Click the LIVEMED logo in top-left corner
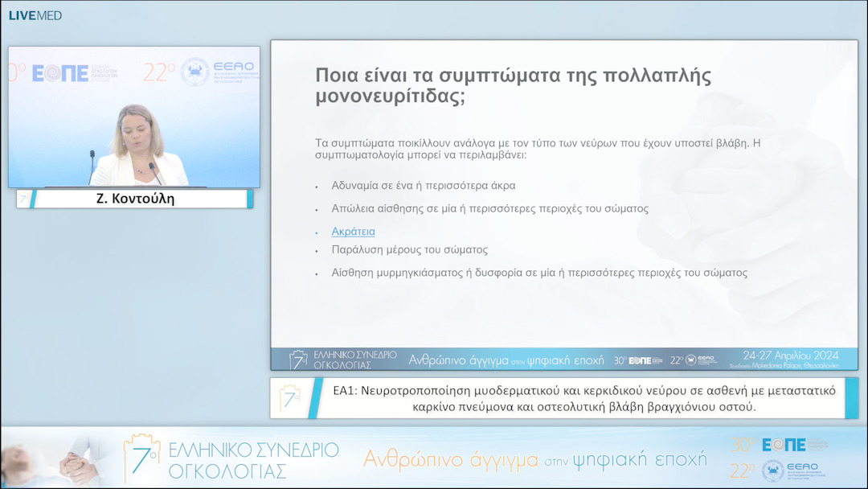This screenshot has width=868, height=489. pos(35,15)
